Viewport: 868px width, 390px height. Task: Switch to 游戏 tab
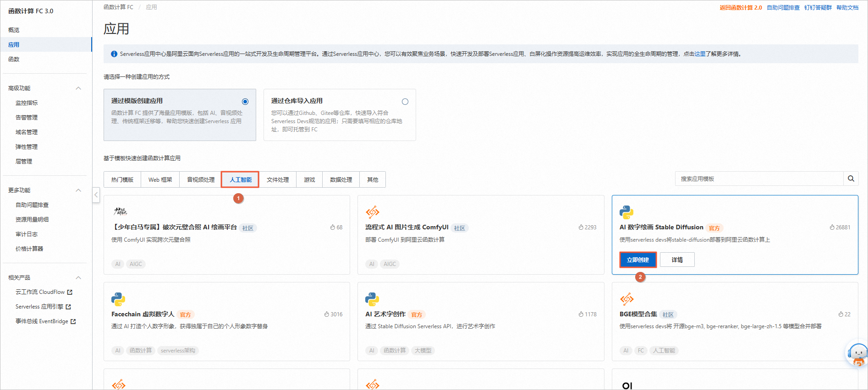click(x=309, y=179)
